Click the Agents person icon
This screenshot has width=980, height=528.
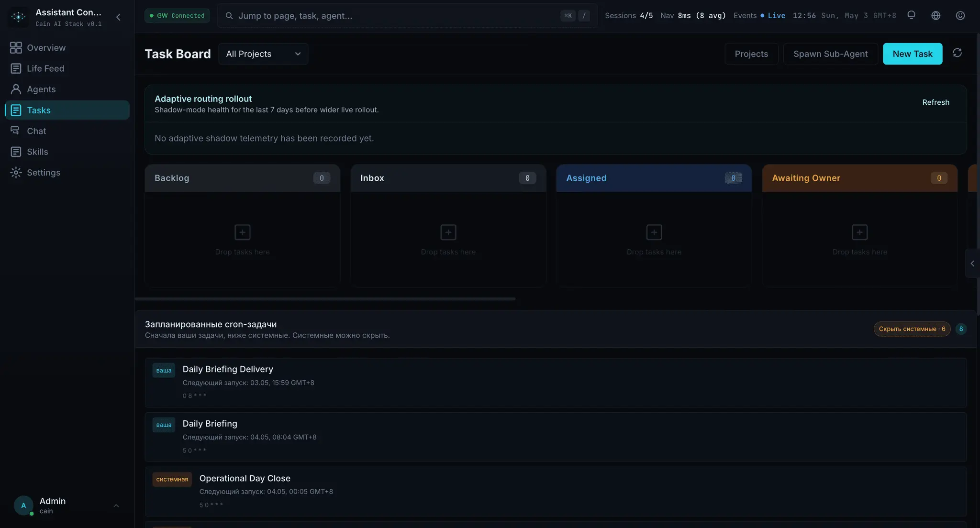[x=16, y=89]
